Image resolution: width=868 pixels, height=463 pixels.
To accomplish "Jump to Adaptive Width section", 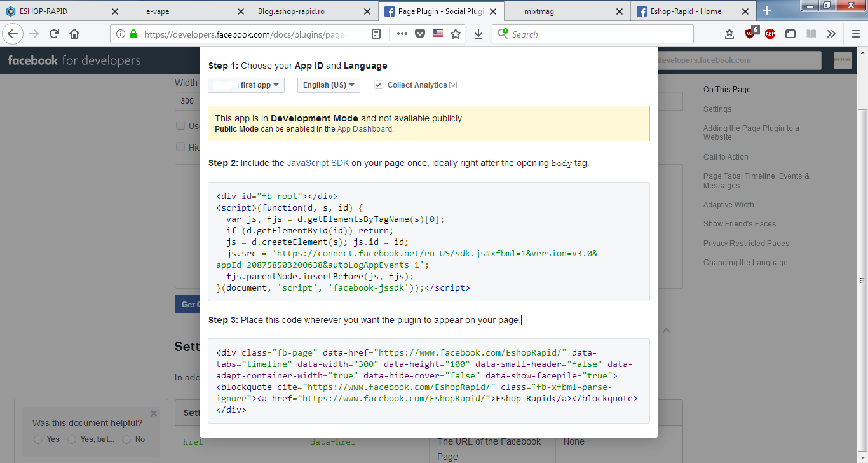I will [729, 205].
